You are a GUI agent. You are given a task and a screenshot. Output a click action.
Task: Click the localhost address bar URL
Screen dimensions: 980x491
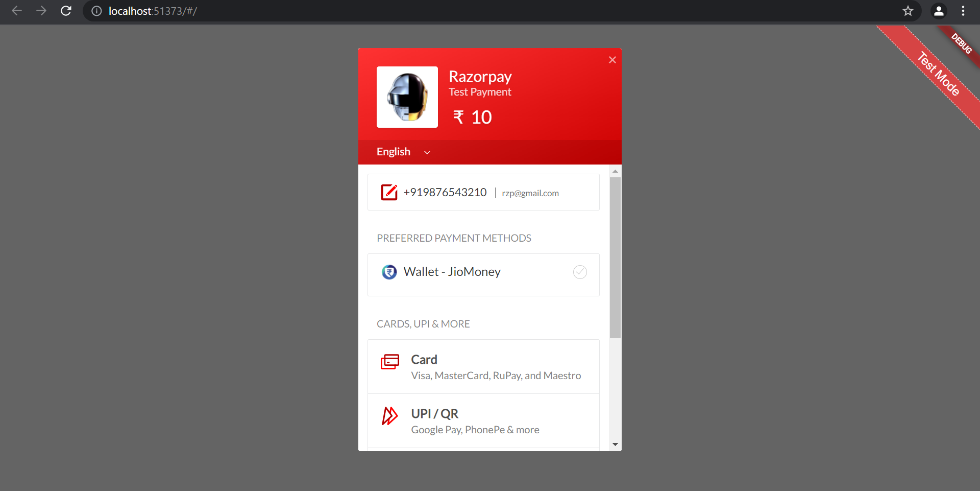coord(153,11)
